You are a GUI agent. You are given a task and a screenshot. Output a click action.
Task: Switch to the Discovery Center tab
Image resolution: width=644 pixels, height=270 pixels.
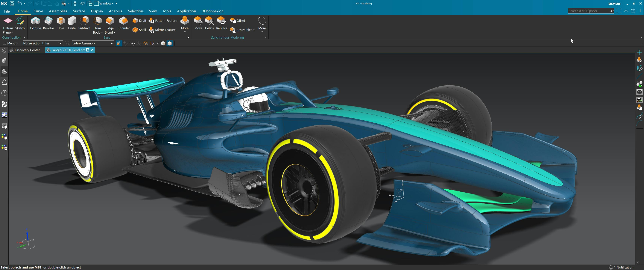[x=25, y=50]
